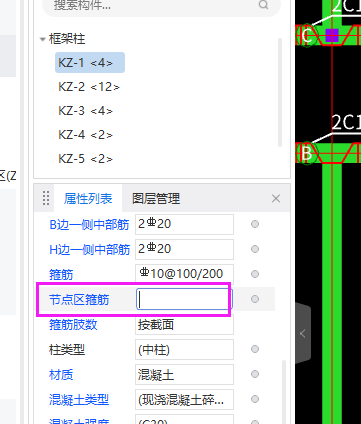Screen dimensions: 361x424
Task: Click the properties list scrollbar
Action: 284,392
